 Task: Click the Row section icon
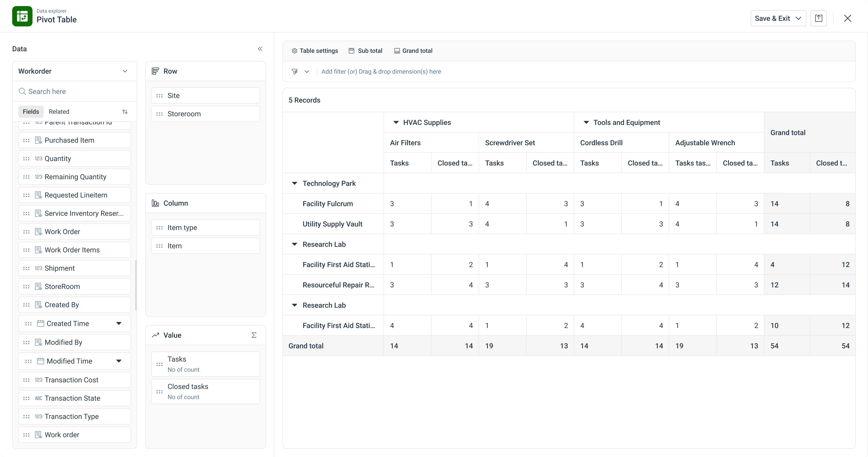[x=155, y=71]
